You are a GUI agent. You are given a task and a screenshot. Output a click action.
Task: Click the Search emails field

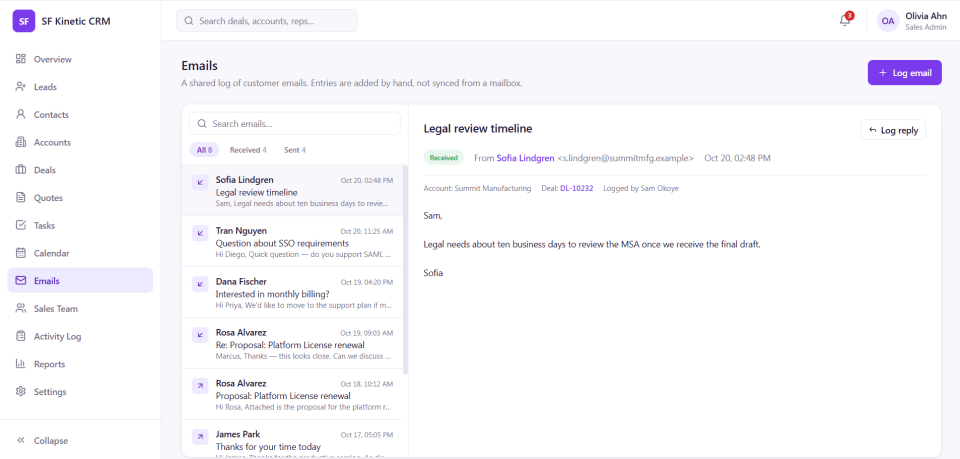[295, 124]
